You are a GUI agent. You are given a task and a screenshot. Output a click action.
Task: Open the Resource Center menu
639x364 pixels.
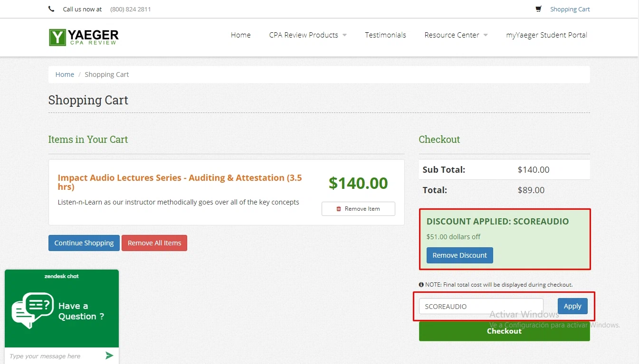tap(452, 35)
